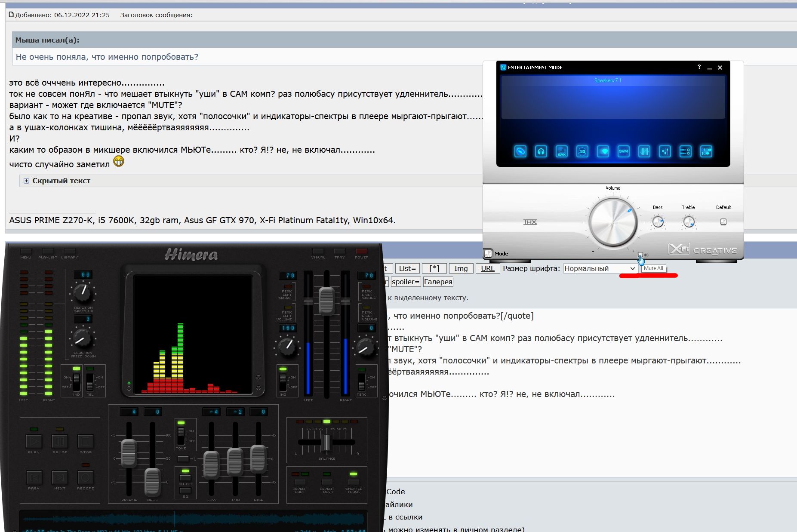The height and width of the screenshot is (532, 797).
Task: Click Stop in Himera player
Action: (x=86, y=441)
